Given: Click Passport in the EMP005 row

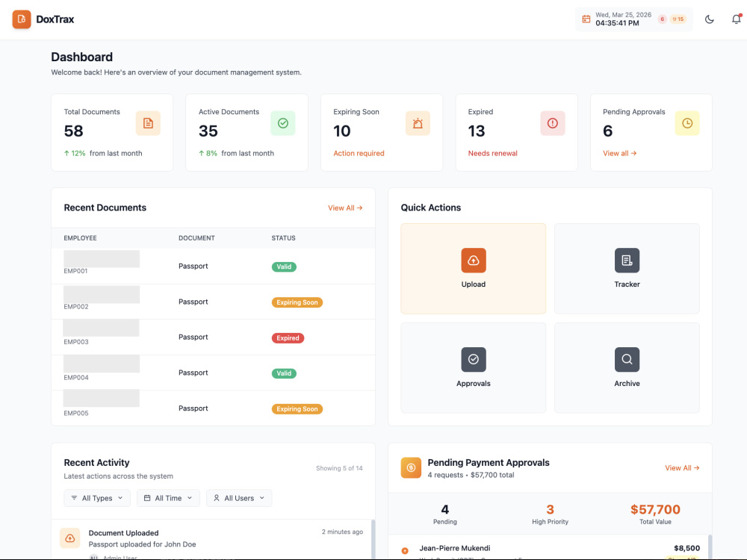Looking at the screenshot, I should pyautogui.click(x=193, y=408).
